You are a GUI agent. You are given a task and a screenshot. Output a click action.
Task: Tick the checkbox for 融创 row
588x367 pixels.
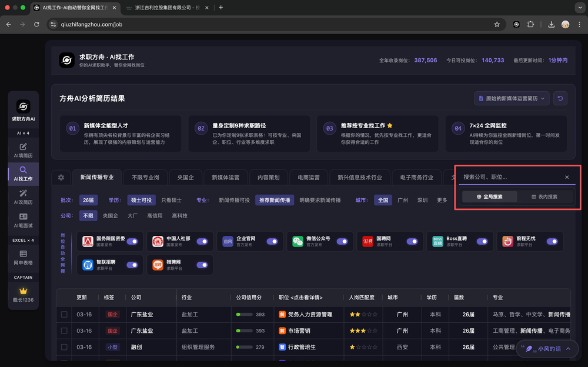tap(64, 347)
